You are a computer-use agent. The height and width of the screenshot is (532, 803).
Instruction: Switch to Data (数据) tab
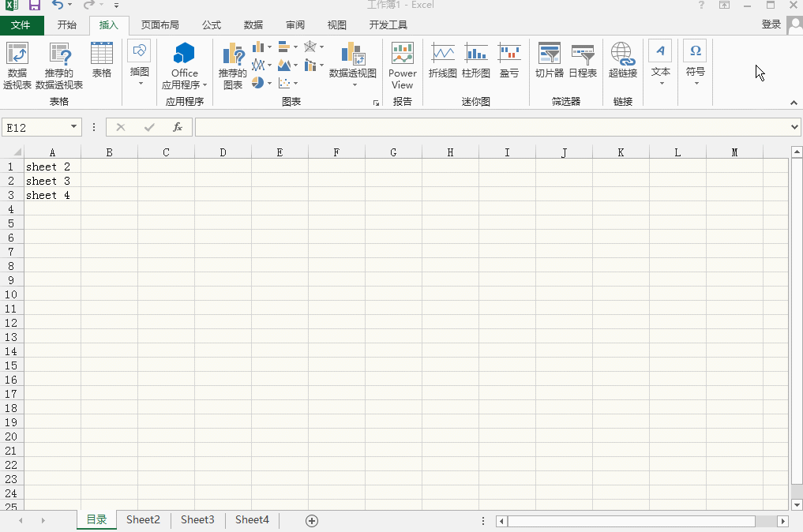point(253,25)
